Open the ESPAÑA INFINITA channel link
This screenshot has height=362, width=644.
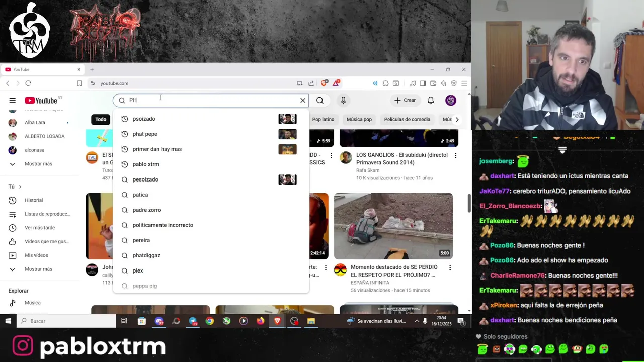370,283
